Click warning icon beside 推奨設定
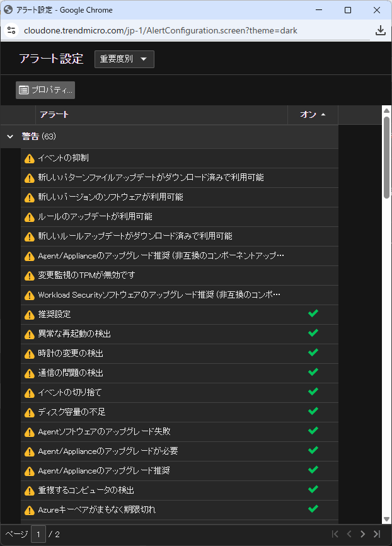Viewport: 392px width, 546px height. [30, 315]
